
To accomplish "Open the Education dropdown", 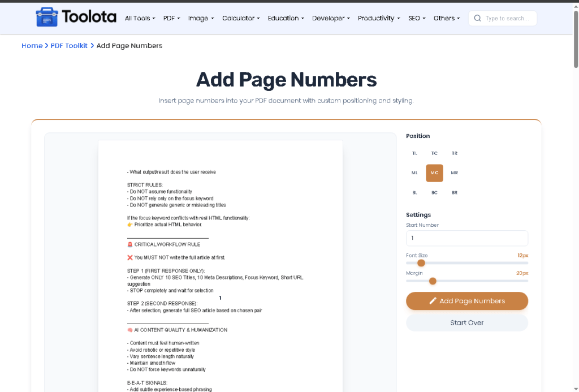I will (286, 18).
